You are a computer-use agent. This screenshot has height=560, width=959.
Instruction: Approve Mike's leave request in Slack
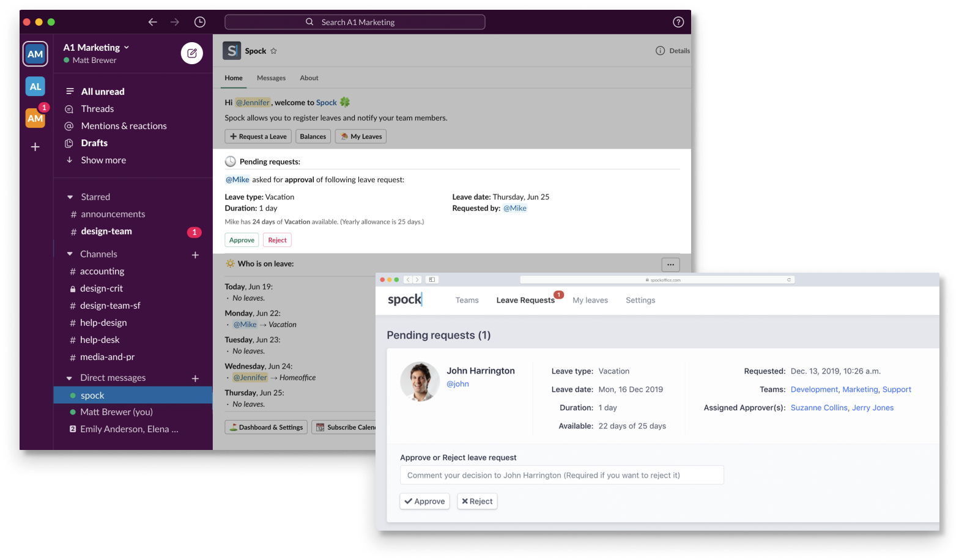click(242, 240)
